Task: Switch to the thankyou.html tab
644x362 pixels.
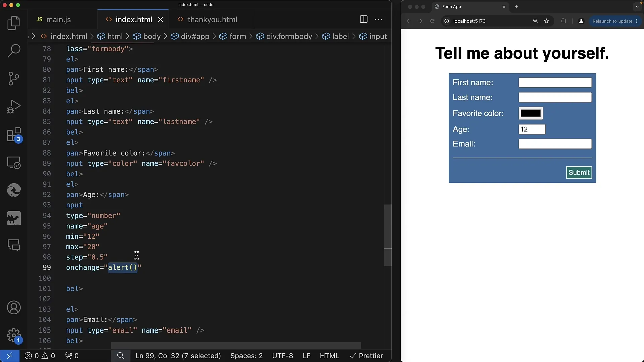Action: tap(213, 19)
